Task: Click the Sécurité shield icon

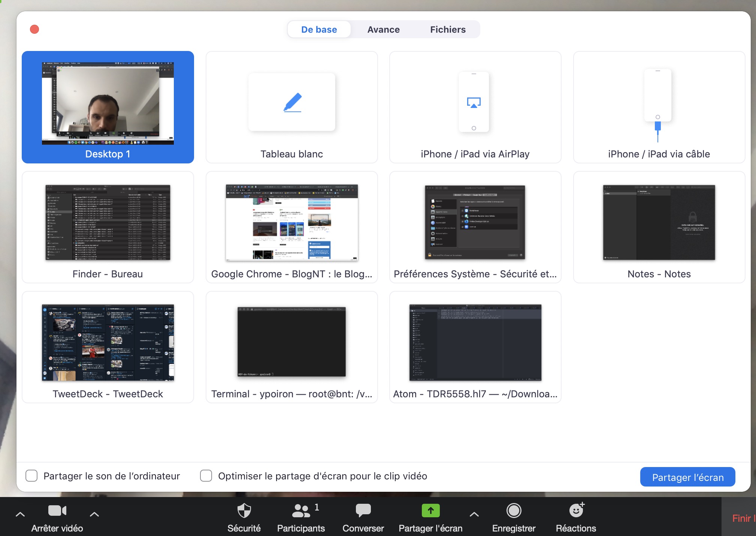Action: [x=244, y=511]
